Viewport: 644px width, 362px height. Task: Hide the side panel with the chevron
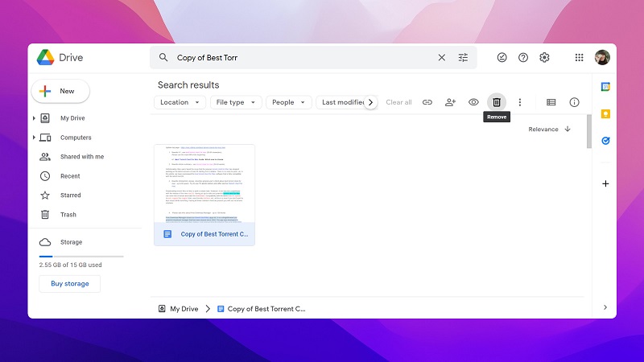pyautogui.click(x=605, y=307)
